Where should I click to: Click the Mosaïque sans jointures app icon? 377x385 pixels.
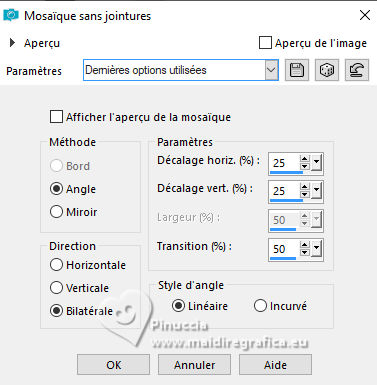tap(11, 15)
